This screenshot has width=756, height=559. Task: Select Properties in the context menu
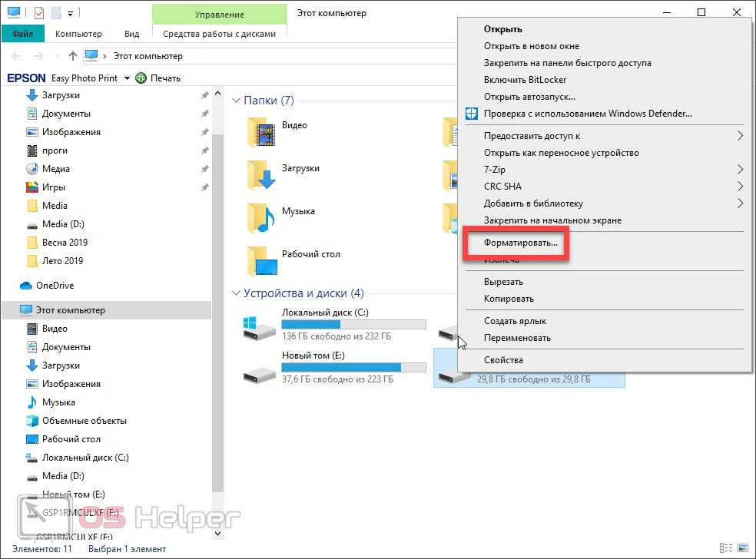(503, 360)
